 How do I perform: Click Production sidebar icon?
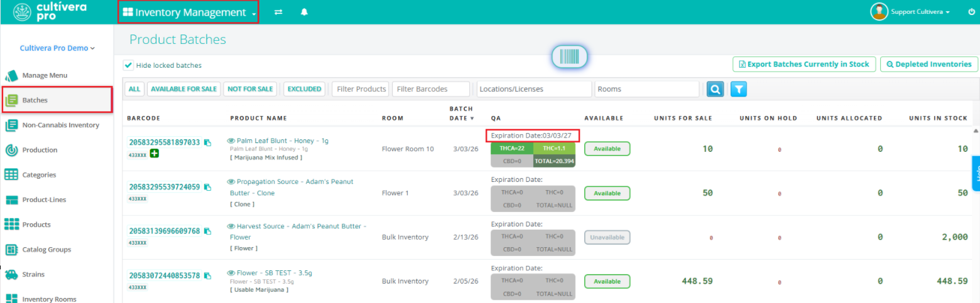[x=11, y=150]
